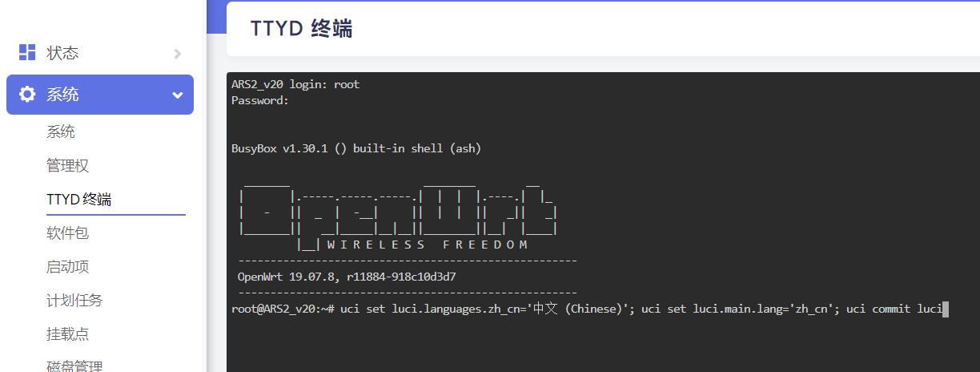Select the TTYD 终端 sidebar item
The height and width of the screenshot is (372, 980).
tap(78, 200)
